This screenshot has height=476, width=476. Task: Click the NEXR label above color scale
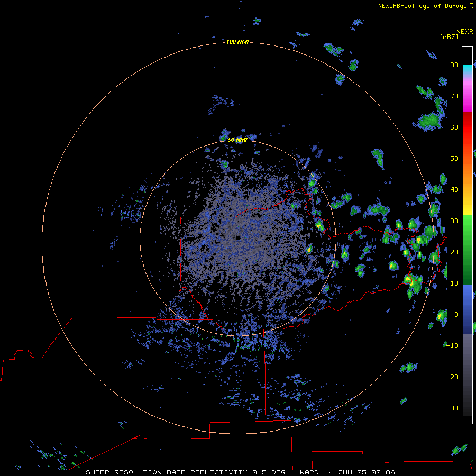(x=464, y=32)
